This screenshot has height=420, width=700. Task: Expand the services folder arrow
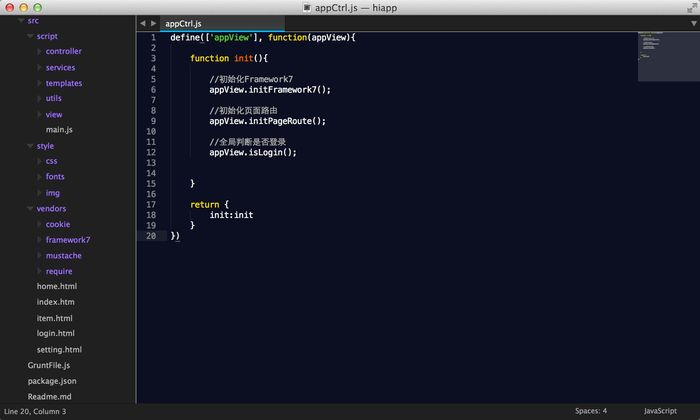tap(39, 67)
